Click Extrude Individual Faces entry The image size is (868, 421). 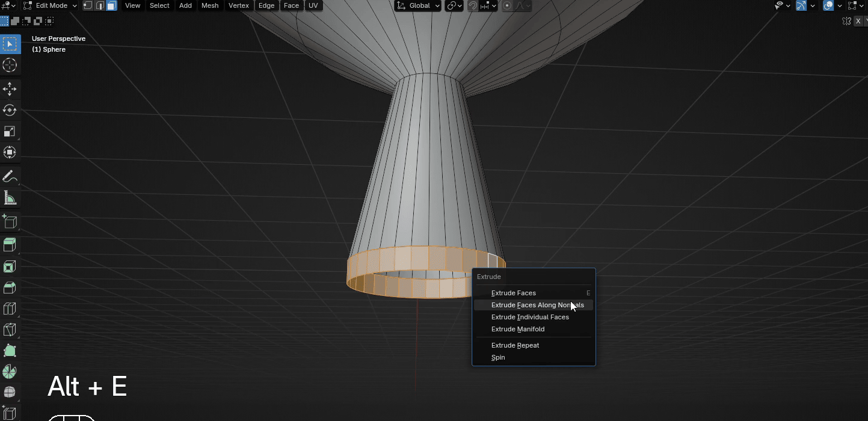coord(530,317)
